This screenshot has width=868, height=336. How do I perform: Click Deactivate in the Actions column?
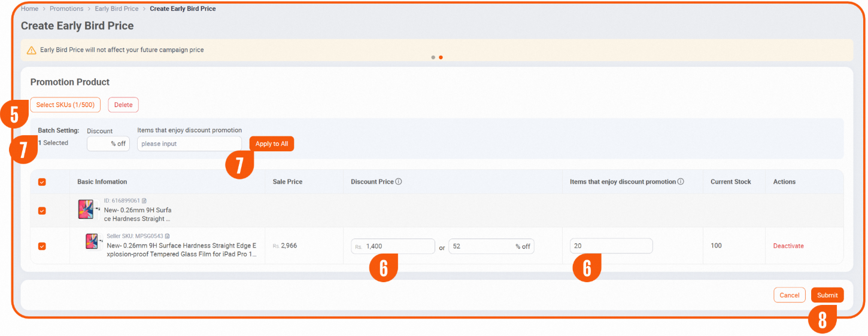pos(788,246)
